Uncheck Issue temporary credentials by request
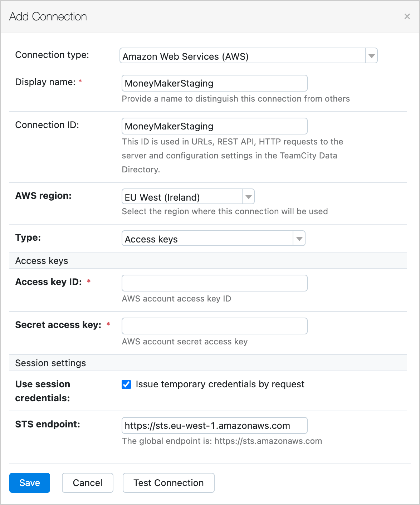Viewport: 420px width, 505px height. [x=126, y=384]
